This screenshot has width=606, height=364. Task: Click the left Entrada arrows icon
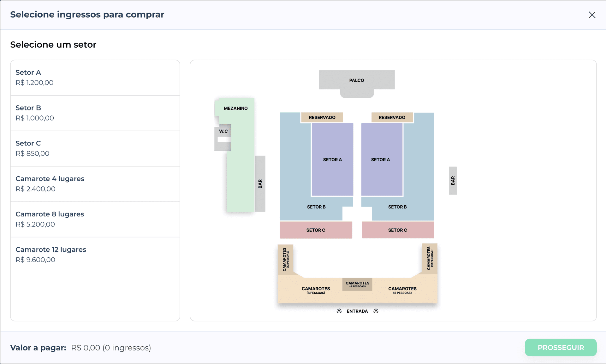(339, 311)
